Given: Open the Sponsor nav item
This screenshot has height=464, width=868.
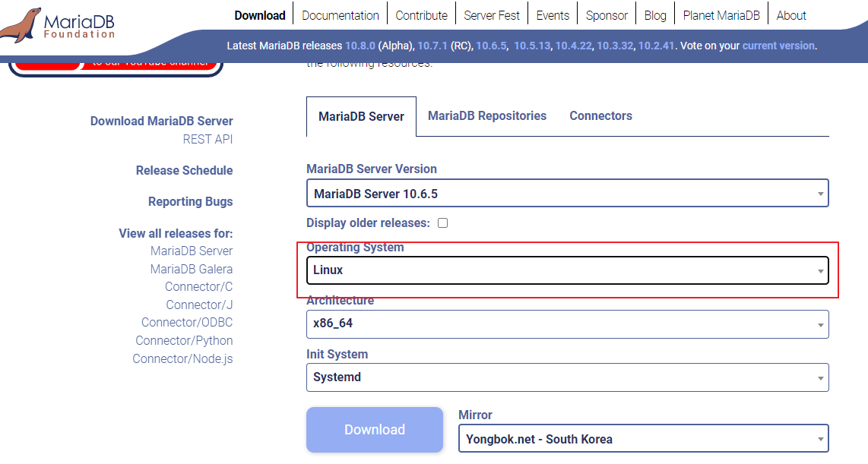Looking at the screenshot, I should tap(607, 15).
